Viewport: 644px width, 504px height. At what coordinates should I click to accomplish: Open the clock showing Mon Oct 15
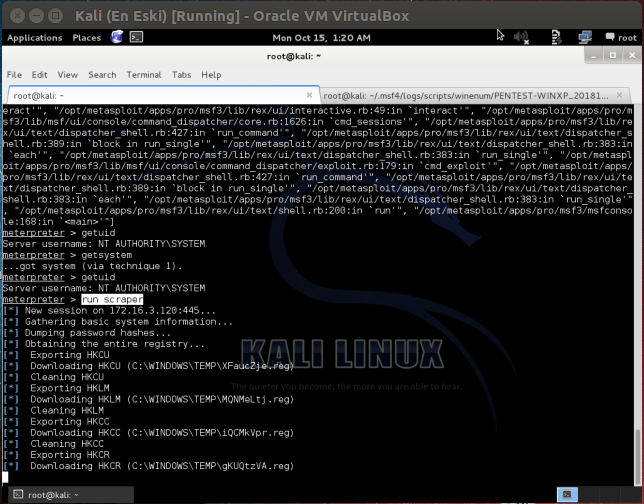pos(321,38)
